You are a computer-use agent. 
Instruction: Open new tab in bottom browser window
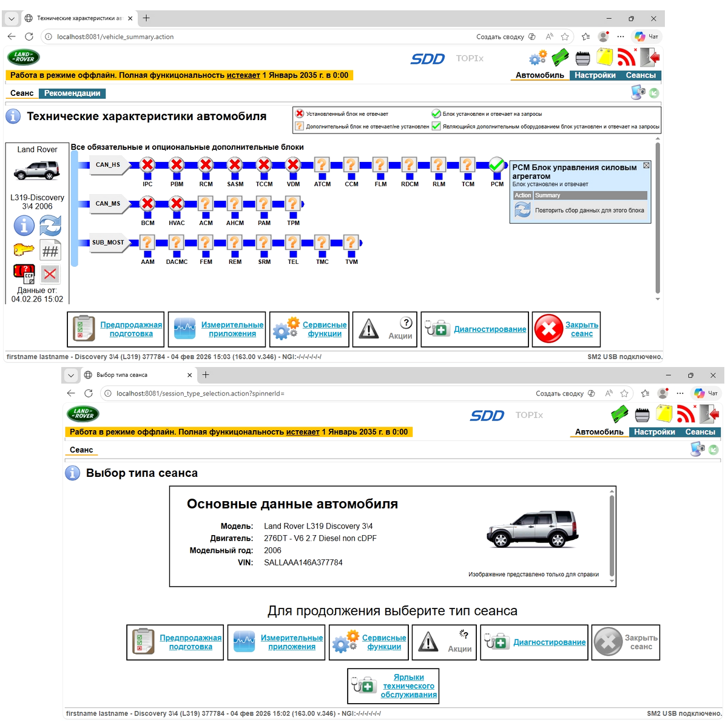click(206, 375)
